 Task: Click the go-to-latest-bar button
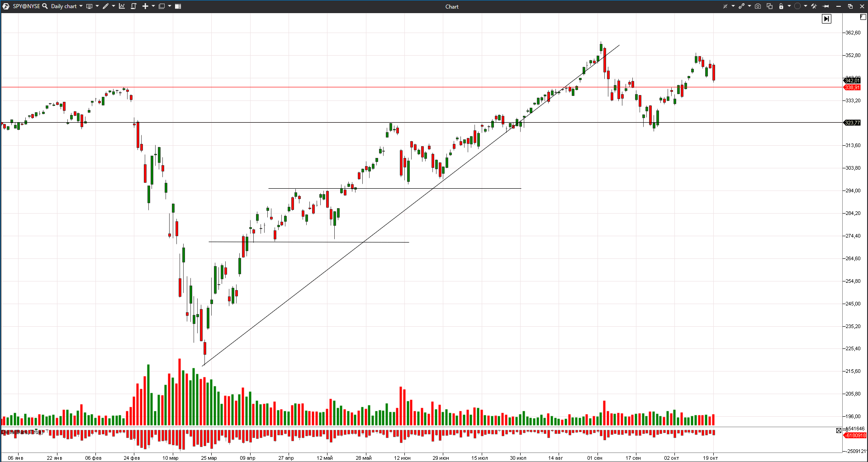[826, 19]
